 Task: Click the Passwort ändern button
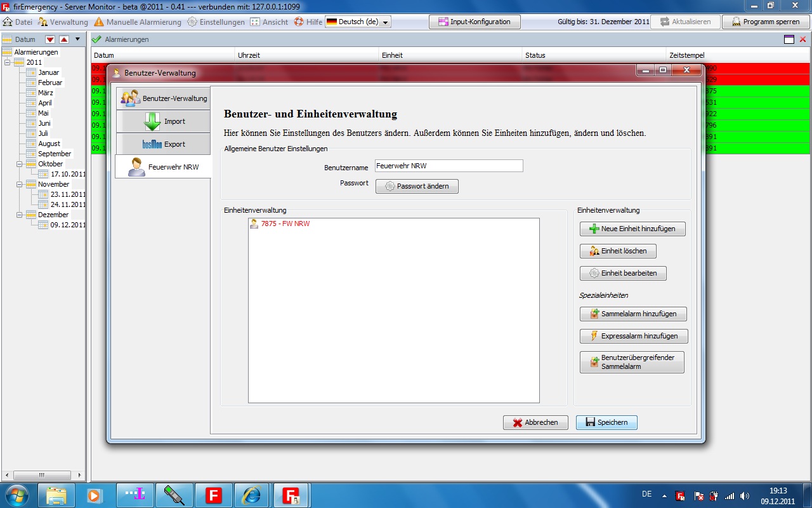pos(417,186)
